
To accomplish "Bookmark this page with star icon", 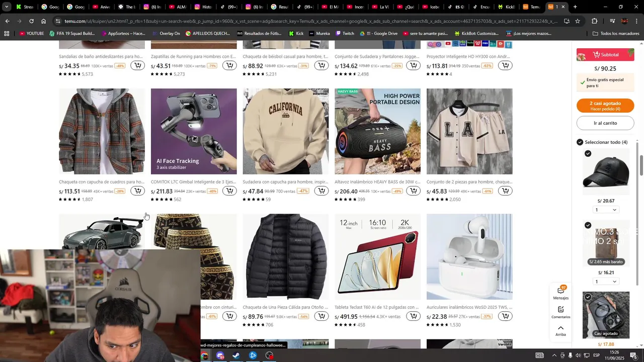I will [x=578, y=21].
